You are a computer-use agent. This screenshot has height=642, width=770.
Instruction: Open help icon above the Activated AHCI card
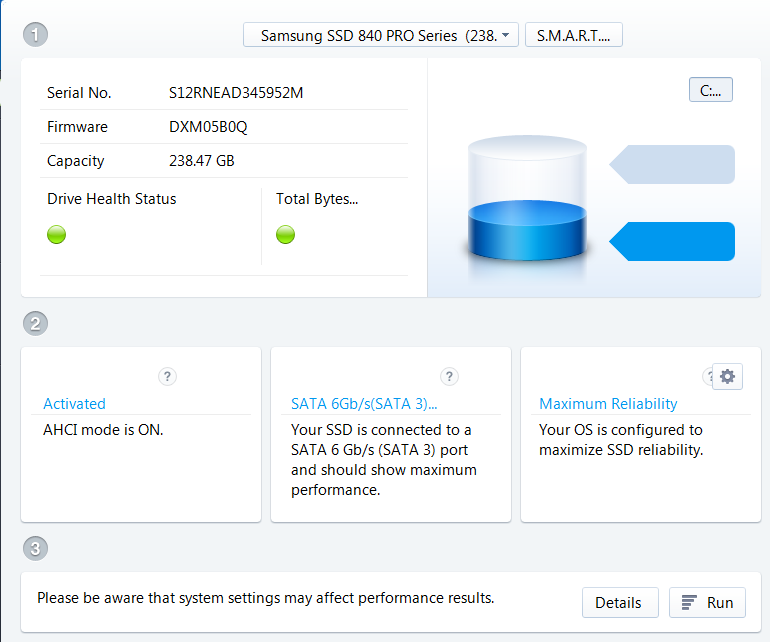[167, 377]
